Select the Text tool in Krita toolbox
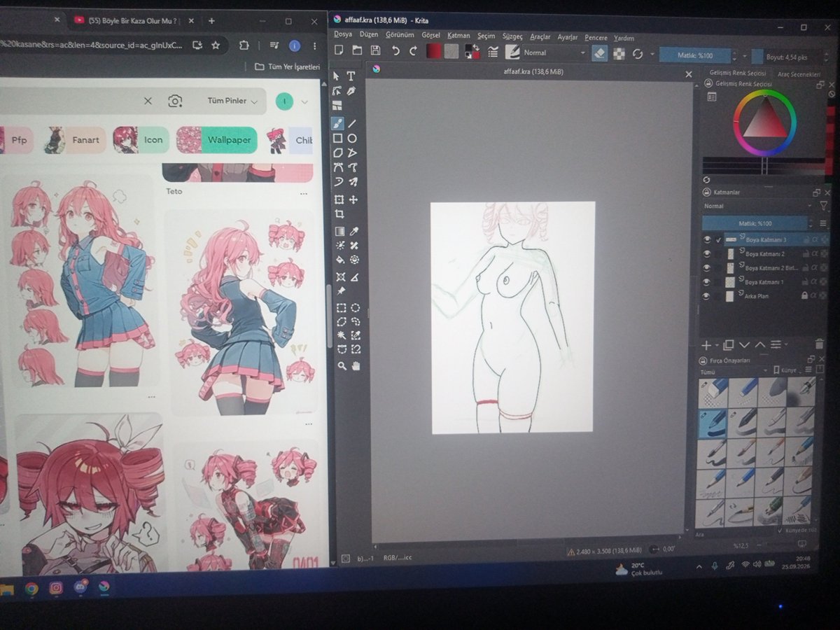The width and height of the screenshot is (840, 630). pos(351,76)
